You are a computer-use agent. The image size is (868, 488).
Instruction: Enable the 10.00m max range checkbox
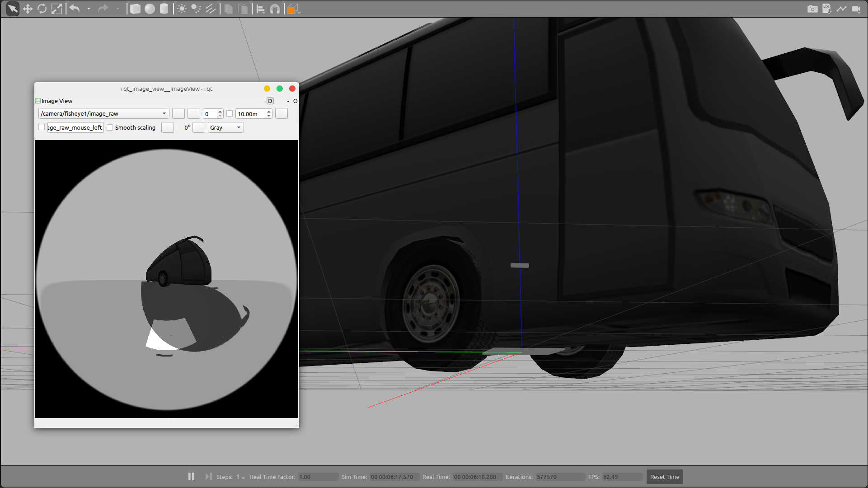point(230,114)
